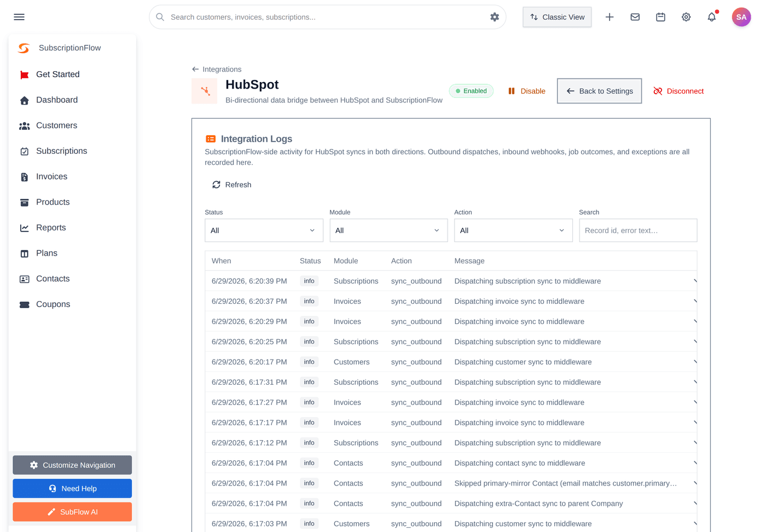Click the Message column header
766x532 pixels.
coord(469,261)
